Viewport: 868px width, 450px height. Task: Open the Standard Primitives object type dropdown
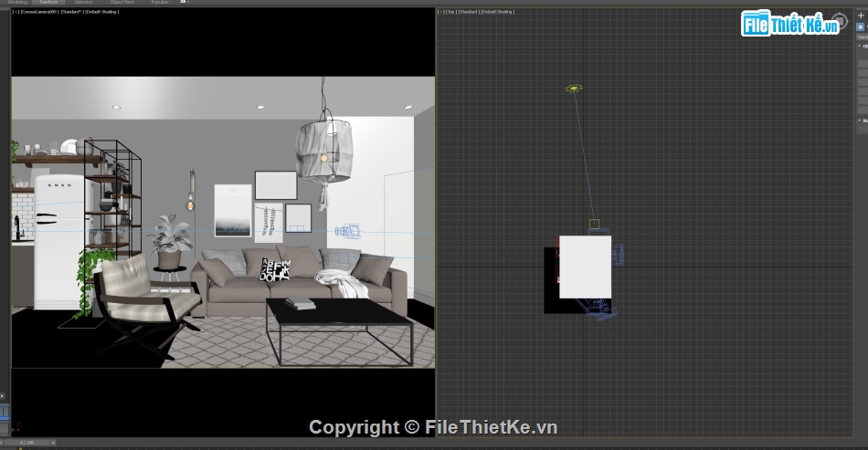[863, 37]
